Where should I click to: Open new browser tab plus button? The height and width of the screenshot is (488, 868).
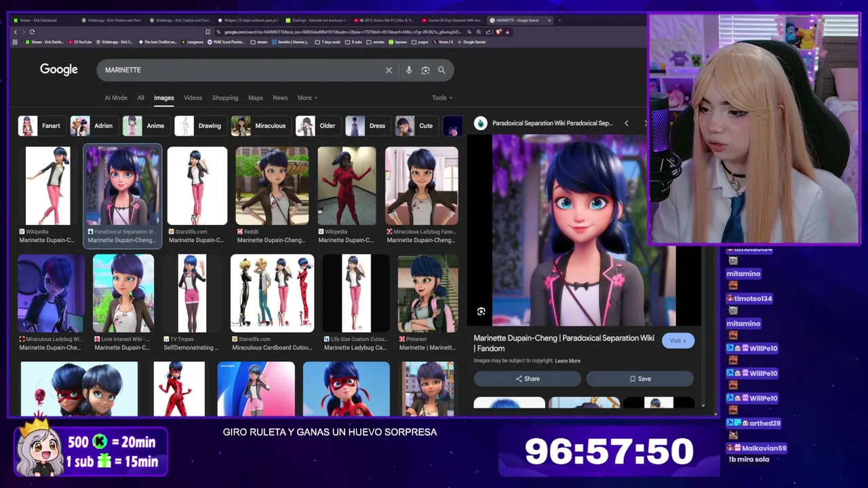(x=559, y=20)
